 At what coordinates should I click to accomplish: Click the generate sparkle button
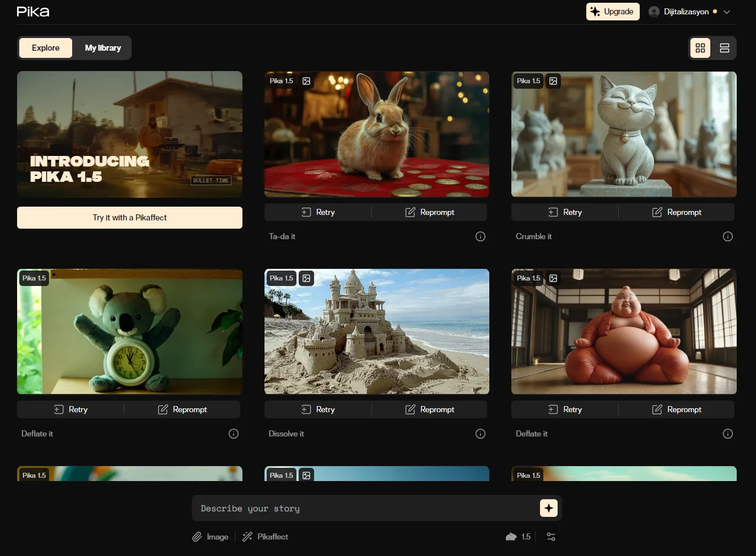click(x=549, y=508)
